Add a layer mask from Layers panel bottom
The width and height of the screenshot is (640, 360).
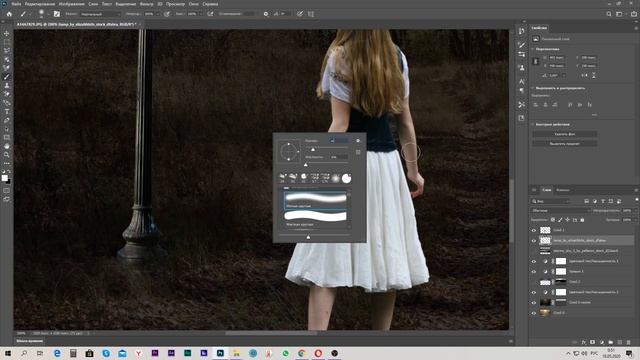coord(592,342)
